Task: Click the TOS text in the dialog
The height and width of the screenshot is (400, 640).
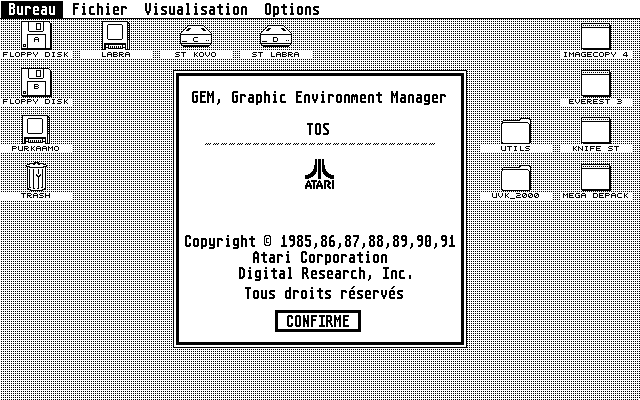Action: click(318, 129)
